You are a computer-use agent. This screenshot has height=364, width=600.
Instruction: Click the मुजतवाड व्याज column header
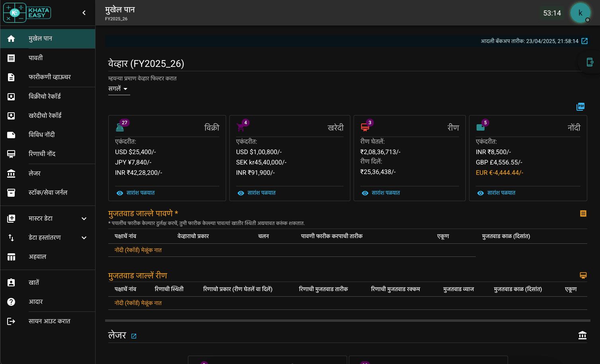pos(459,289)
